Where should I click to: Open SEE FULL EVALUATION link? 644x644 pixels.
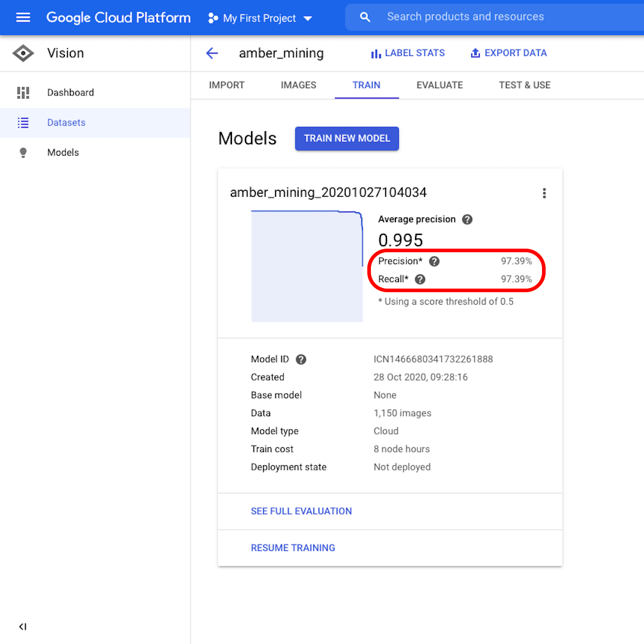point(301,511)
